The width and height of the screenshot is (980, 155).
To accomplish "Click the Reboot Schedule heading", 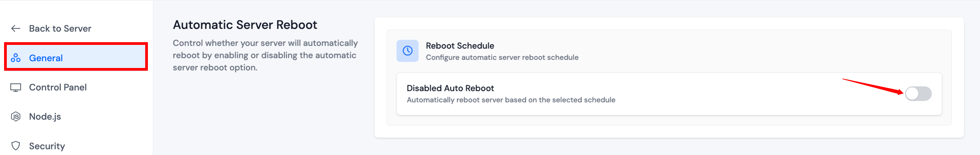I will (459, 46).
